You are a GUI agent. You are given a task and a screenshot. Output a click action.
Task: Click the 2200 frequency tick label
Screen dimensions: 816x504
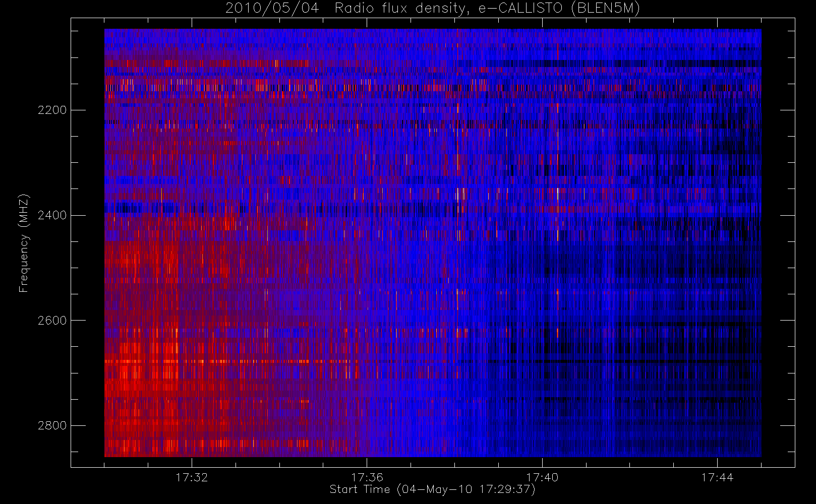pyautogui.click(x=52, y=110)
